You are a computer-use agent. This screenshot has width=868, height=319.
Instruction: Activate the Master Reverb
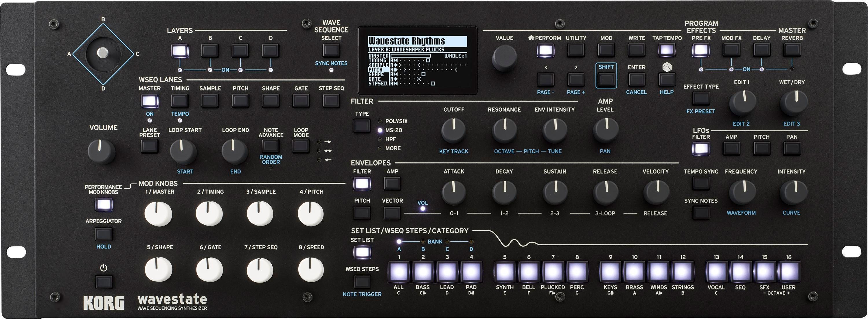(792, 51)
